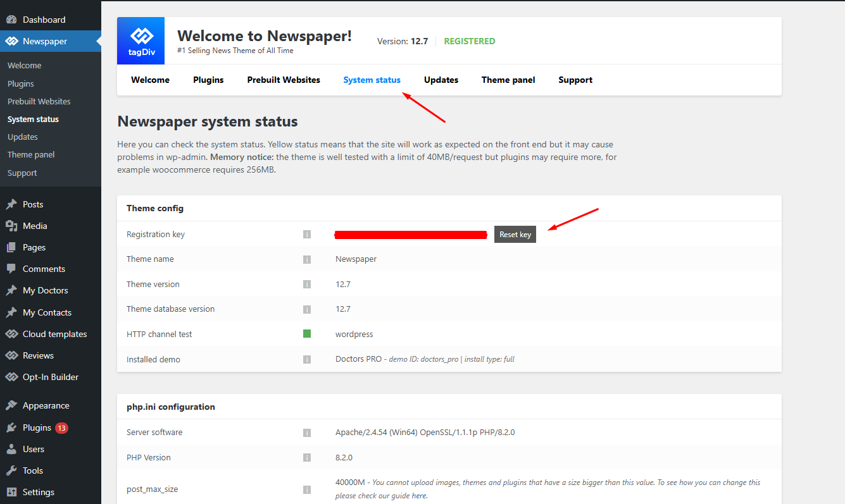The width and height of the screenshot is (845, 504).
Task: Click the Cloud templates icon
Action: coord(11,334)
